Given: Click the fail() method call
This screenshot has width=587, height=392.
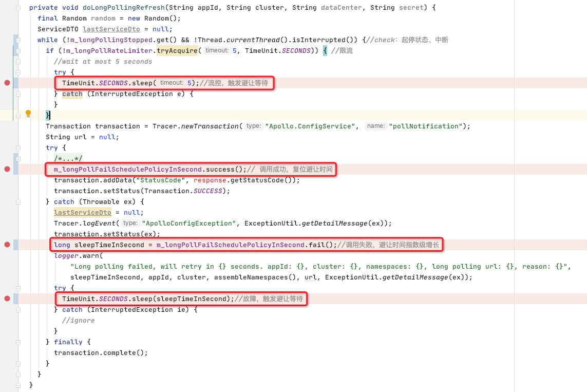Looking at the screenshot, I should 320,245.
